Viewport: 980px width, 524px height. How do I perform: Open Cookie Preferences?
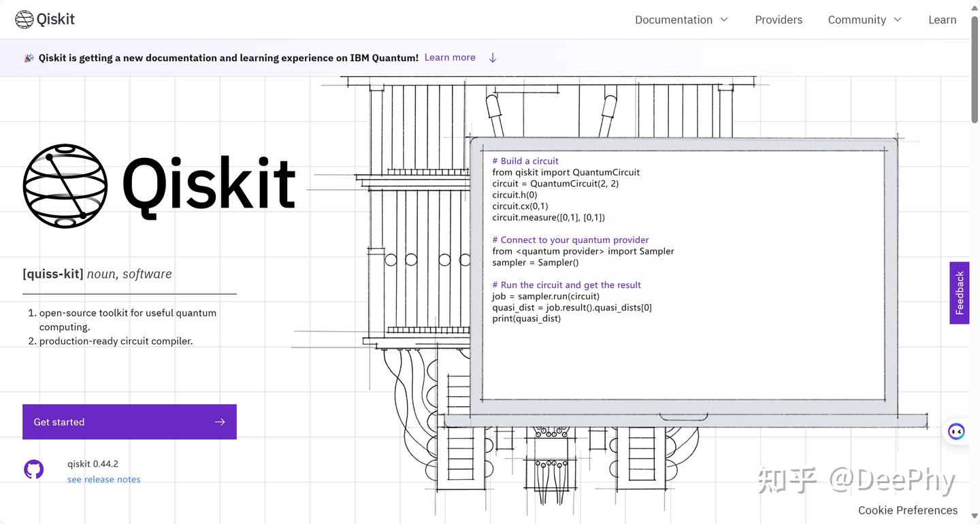(x=907, y=510)
